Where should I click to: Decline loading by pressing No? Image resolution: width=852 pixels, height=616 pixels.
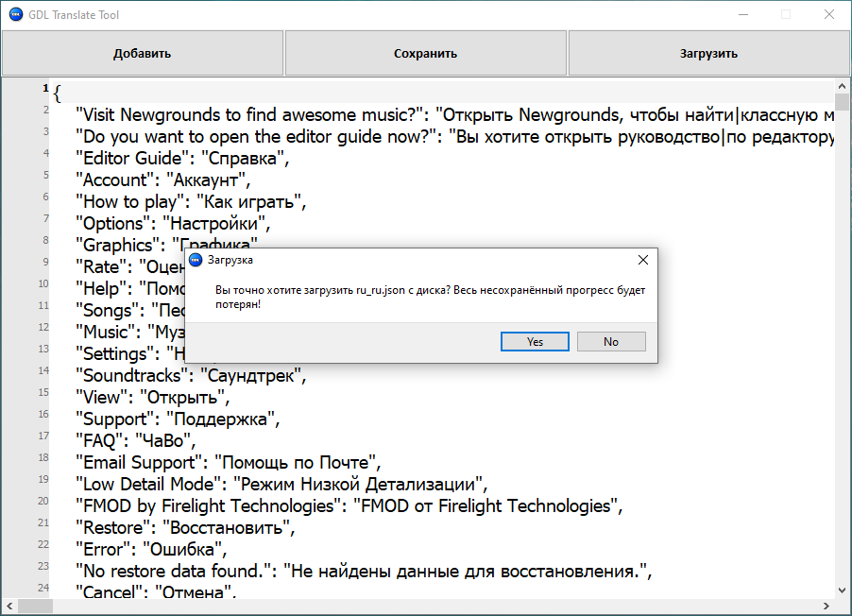pos(611,342)
